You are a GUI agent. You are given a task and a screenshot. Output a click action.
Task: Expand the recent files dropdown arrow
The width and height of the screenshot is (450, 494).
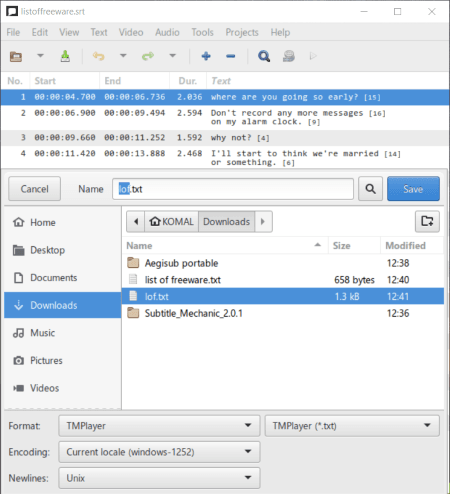click(40, 56)
